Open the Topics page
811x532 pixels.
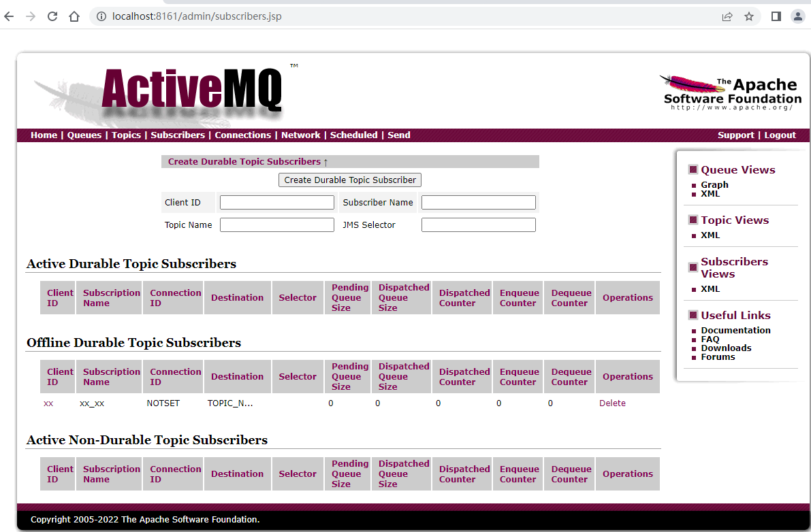126,135
